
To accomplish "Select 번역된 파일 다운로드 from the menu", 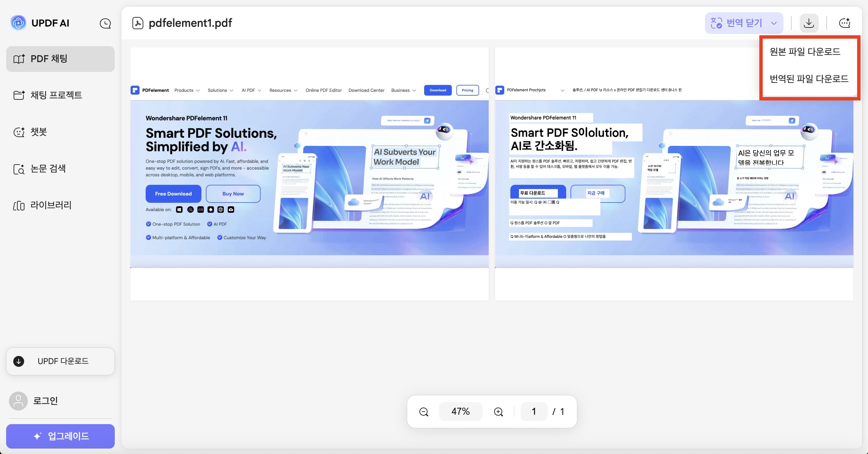I will (x=809, y=79).
